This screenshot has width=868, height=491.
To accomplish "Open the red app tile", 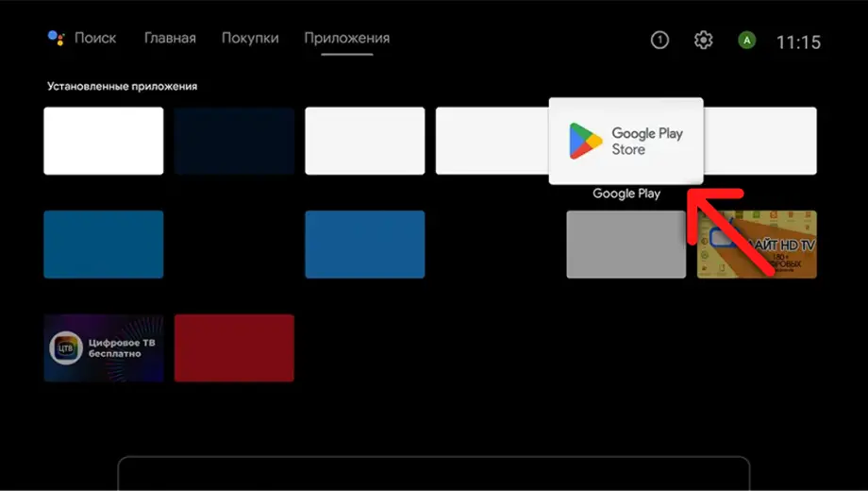I will tap(234, 348).
